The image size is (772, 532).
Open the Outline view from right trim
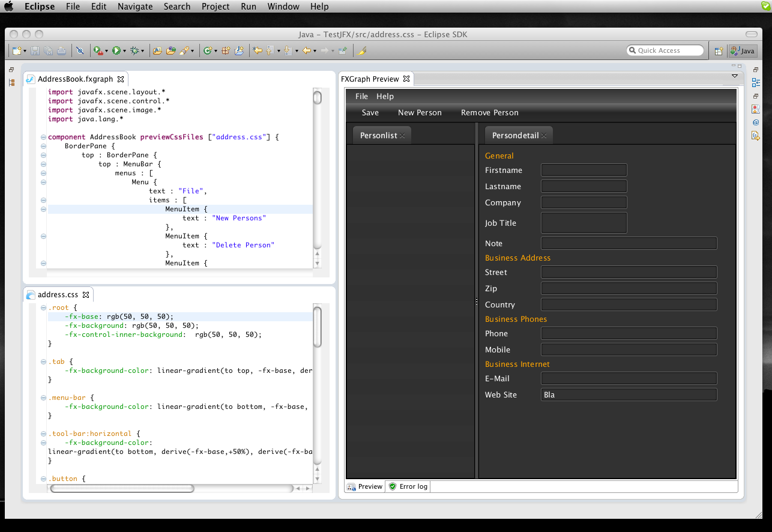point(756,82)
